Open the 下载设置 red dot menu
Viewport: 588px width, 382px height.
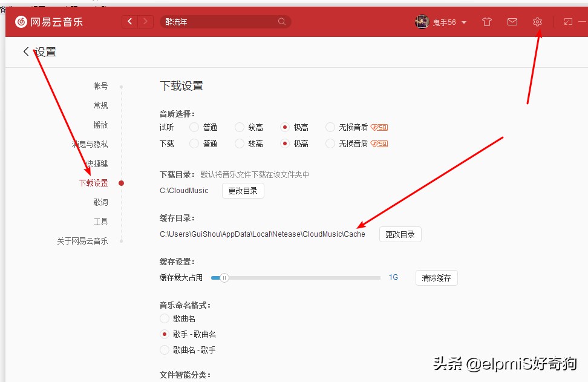97,183
